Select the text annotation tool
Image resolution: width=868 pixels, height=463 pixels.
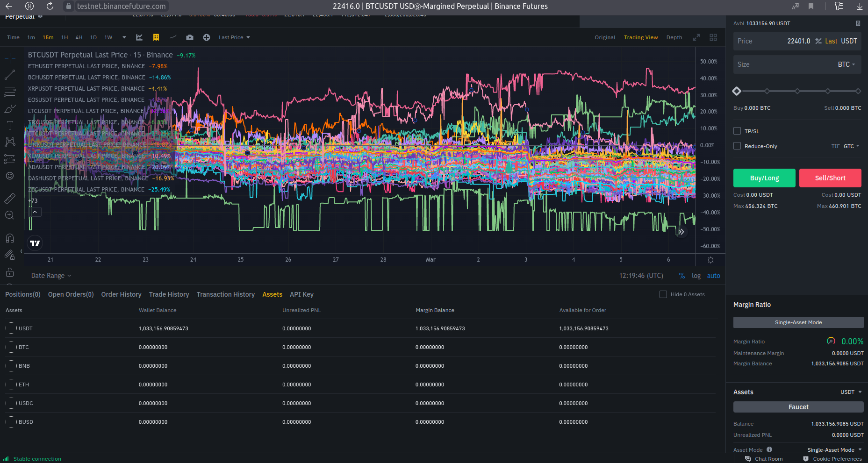tap(10, 125)
